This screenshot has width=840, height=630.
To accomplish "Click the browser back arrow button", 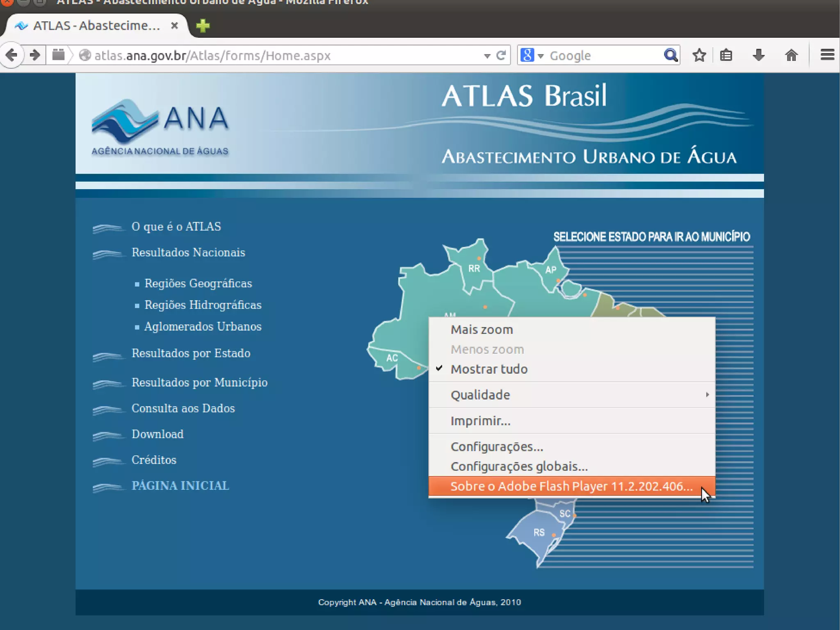I will (11, 55).
